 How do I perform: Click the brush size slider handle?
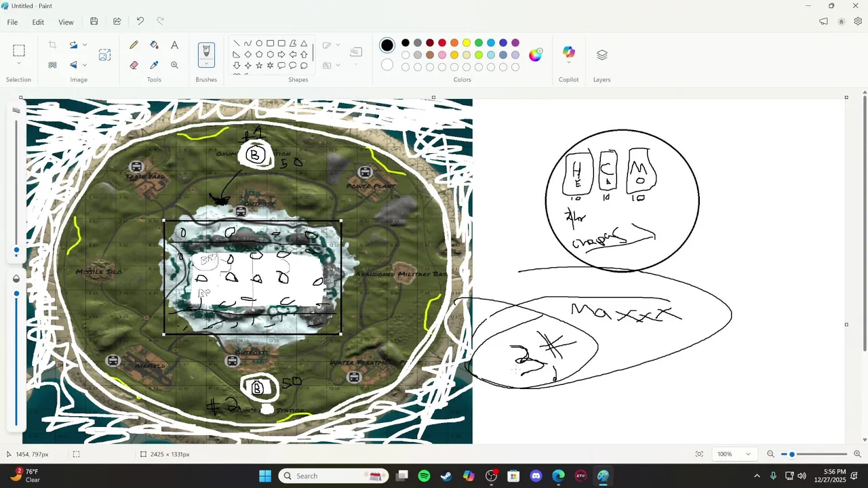click(x=16, y=250)
